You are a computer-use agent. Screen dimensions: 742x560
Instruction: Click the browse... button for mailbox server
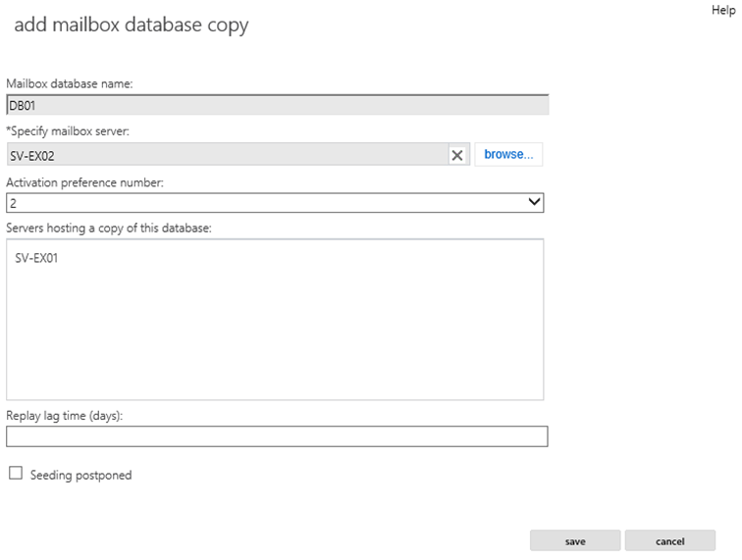coord(508,154)
